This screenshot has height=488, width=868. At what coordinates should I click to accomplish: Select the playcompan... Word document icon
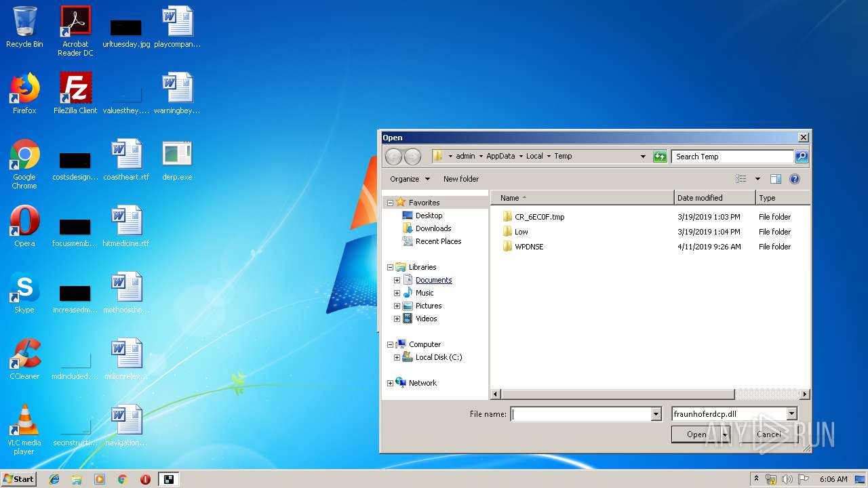[x=178, y=27]
